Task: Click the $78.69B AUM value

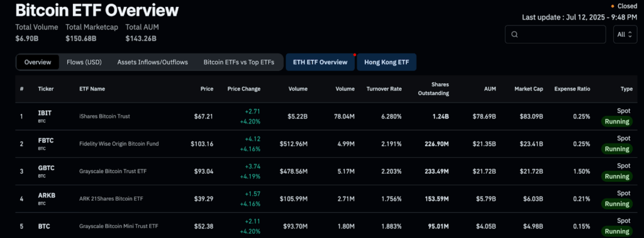Action: click(x=485, y=116)
